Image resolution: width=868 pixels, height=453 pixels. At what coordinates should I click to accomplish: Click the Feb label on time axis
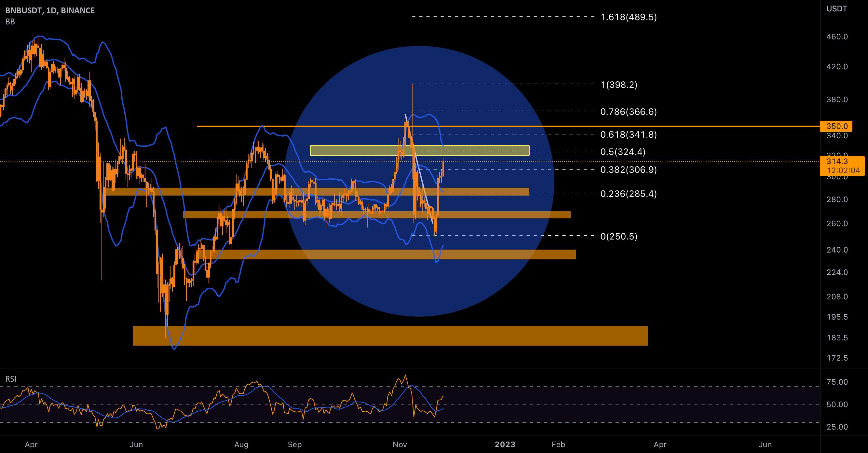coord(558,445)
